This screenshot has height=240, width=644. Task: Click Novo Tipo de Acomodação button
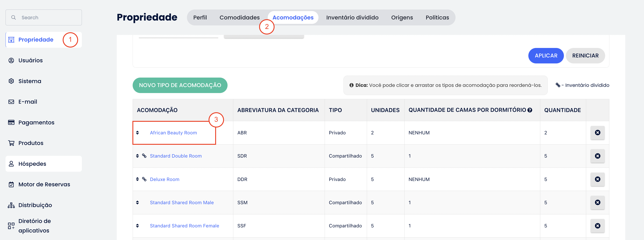pos(180,85)
